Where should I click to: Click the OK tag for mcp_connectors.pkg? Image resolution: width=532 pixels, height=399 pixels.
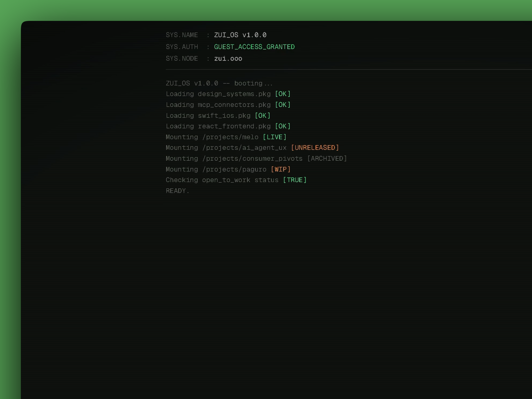coord(283,105)
